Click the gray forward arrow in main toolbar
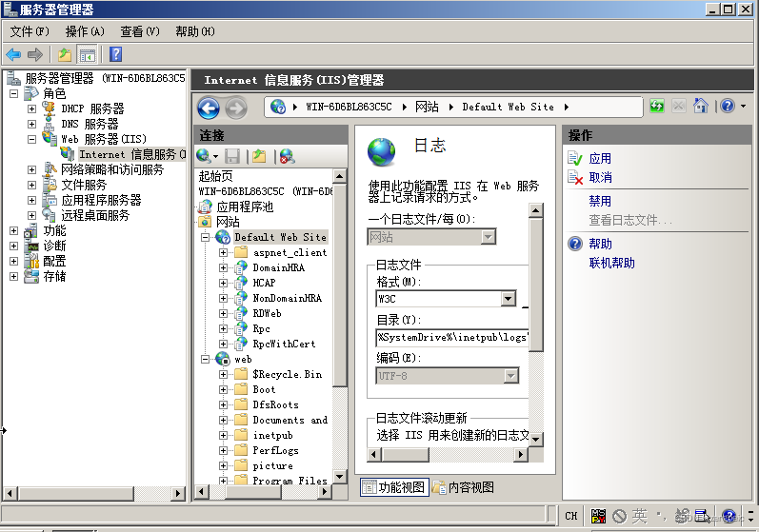Screen dimensions: 759x532 (x=35, y=54)
